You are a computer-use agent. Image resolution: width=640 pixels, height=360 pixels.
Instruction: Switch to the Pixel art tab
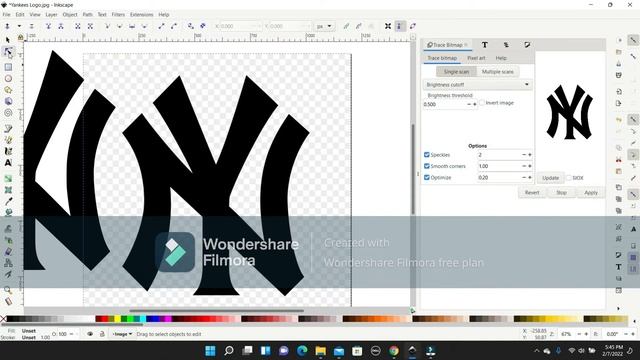[x=476, y=58]
